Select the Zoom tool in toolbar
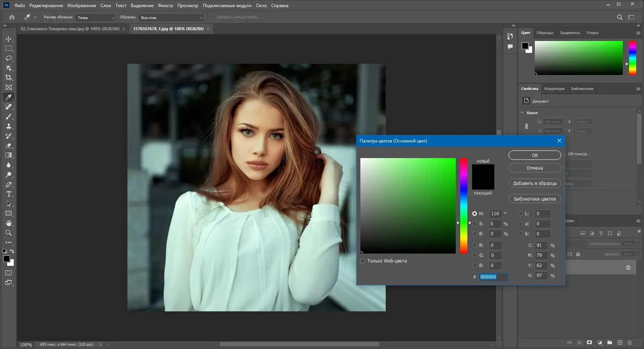The height and width of the screenshot is (349, 644). click(9, 233)
